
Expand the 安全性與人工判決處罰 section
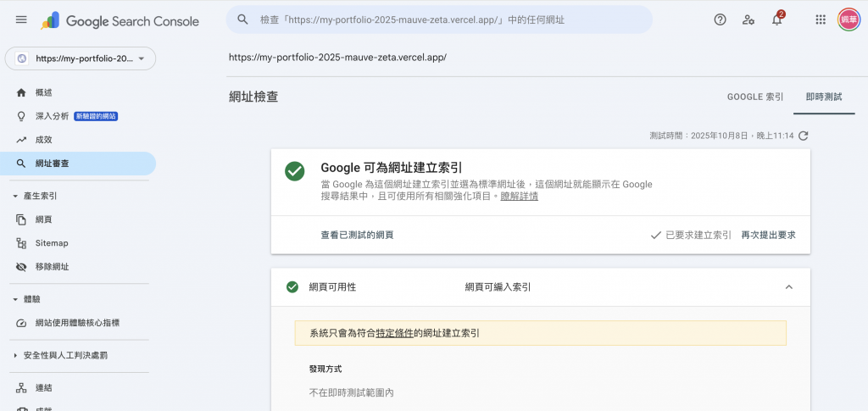[x=15, y=356]
